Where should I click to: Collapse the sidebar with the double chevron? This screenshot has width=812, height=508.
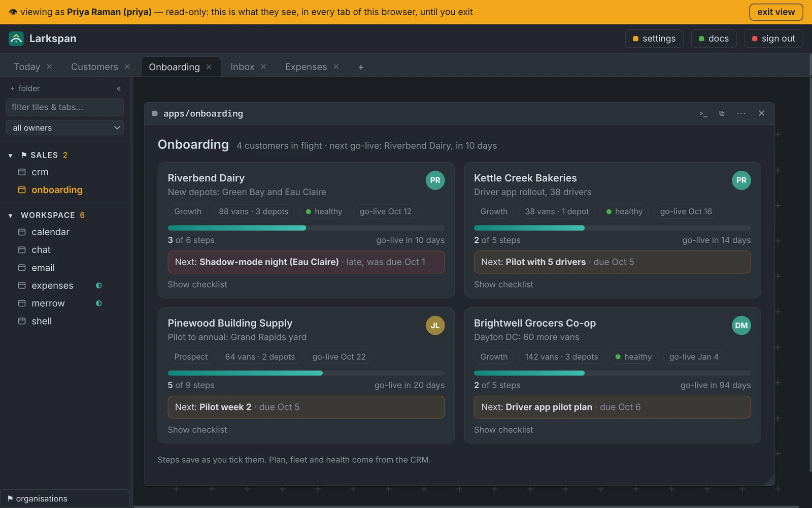tap(119, 88)
